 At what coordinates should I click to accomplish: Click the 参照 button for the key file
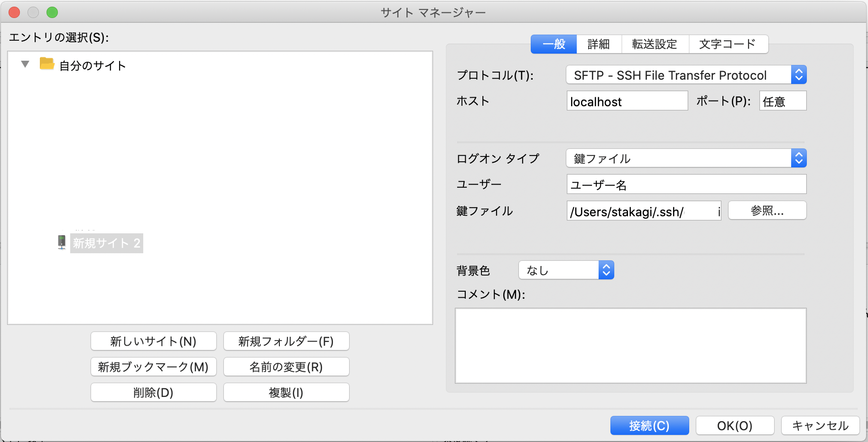pos(767,210)
